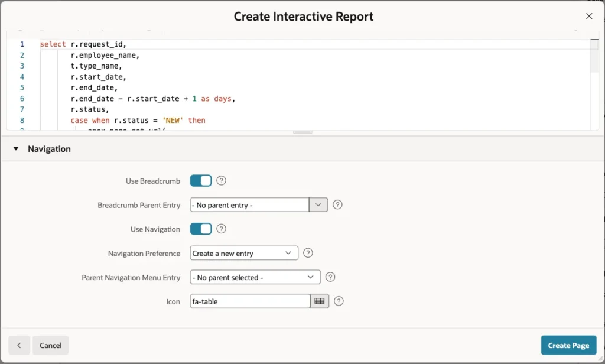
Task: Click the editor resize handle below code
Action: point(302,132)
